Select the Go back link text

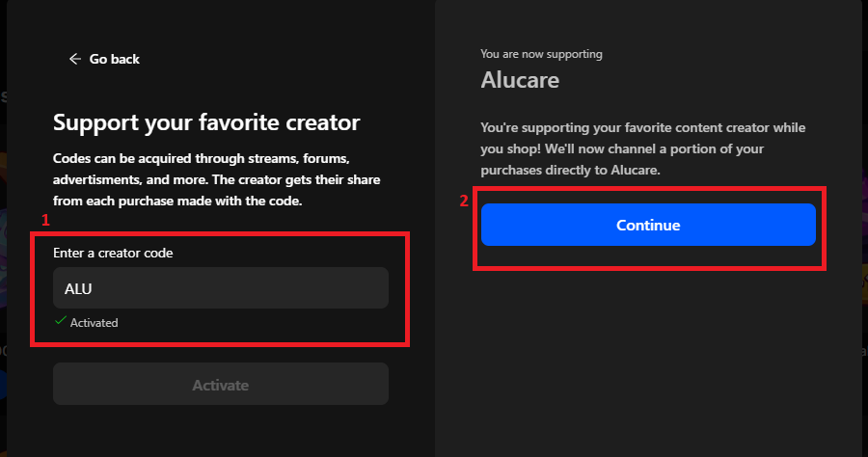pyautogui.click(x=114, y=59)
